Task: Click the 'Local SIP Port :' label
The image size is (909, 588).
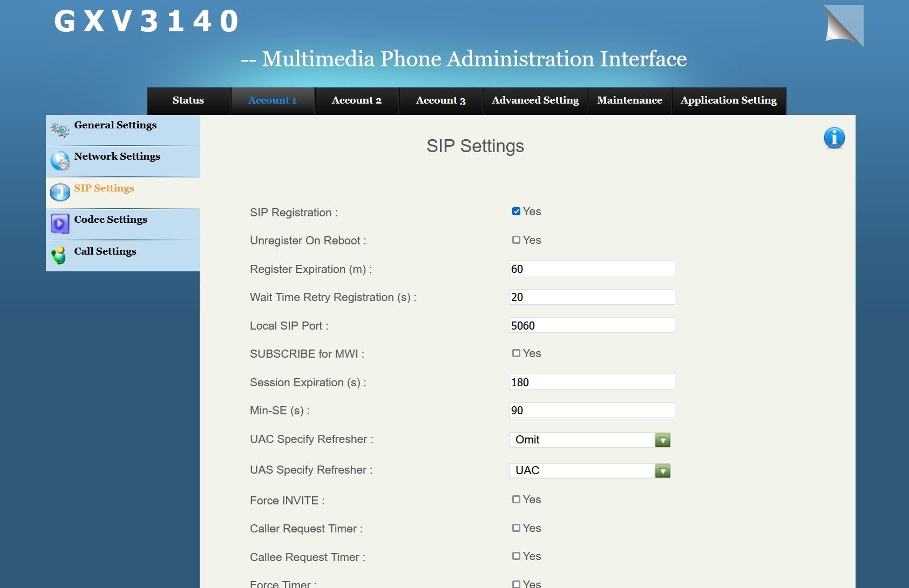Action: click(x=289, y=326)
